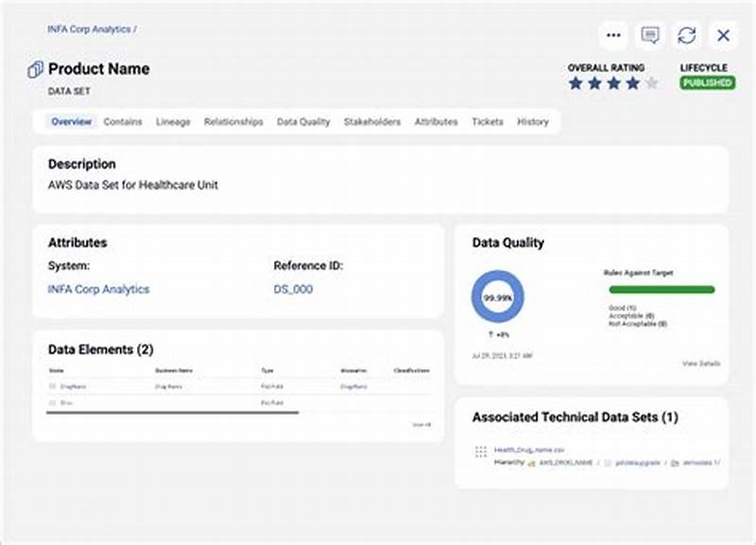Open the Stakeholders tab
Viewport: 756px width, 545px height.
coord(372,121)
